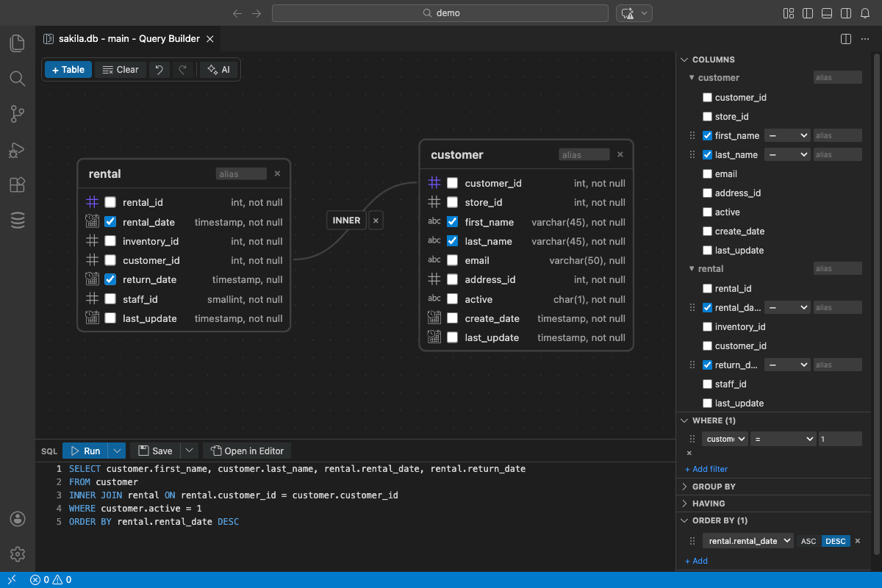Screen dimensions: 882x588
Task: Uncheck rental_date in the rental table
Action: [110, 221]
